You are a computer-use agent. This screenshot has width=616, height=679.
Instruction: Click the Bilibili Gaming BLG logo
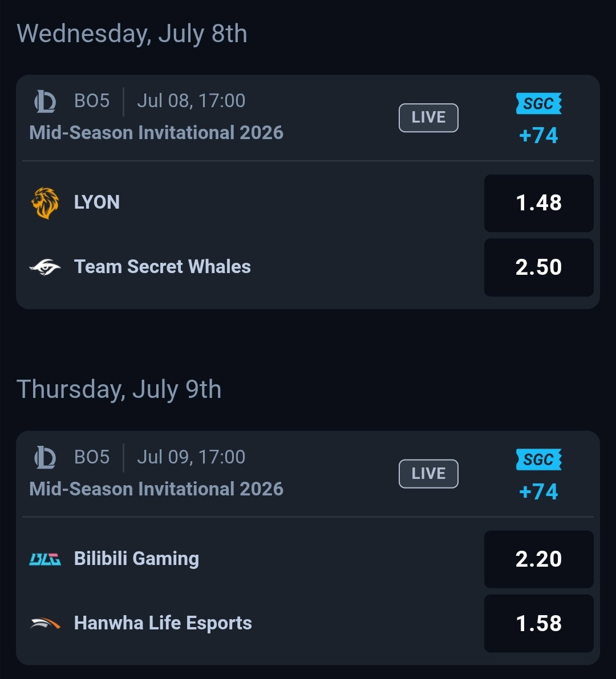tap(45, 559)
